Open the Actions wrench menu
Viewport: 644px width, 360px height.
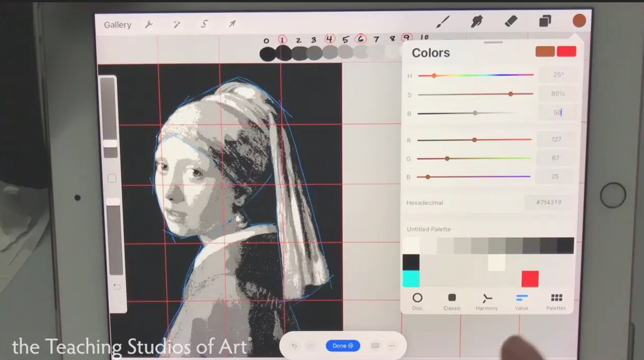149,24
